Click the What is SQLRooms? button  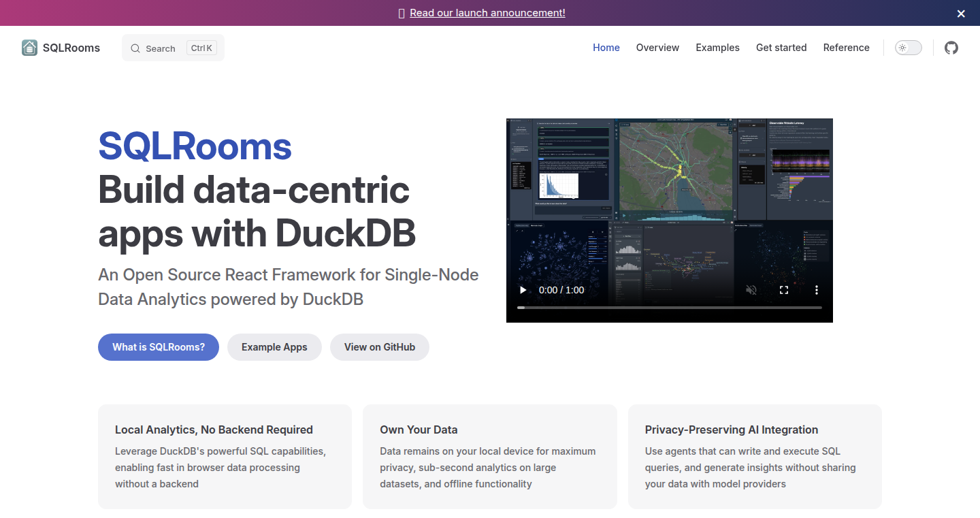(x=159, y=347)
